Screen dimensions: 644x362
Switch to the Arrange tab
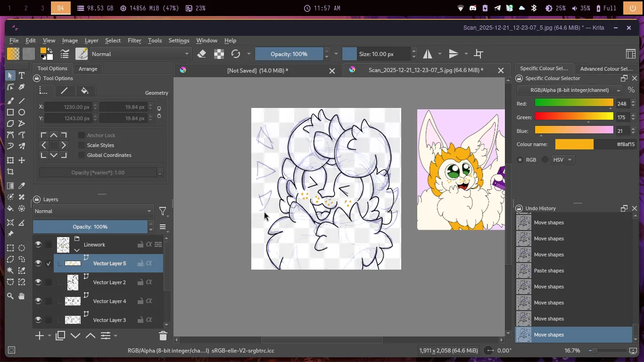pos(88,69)
